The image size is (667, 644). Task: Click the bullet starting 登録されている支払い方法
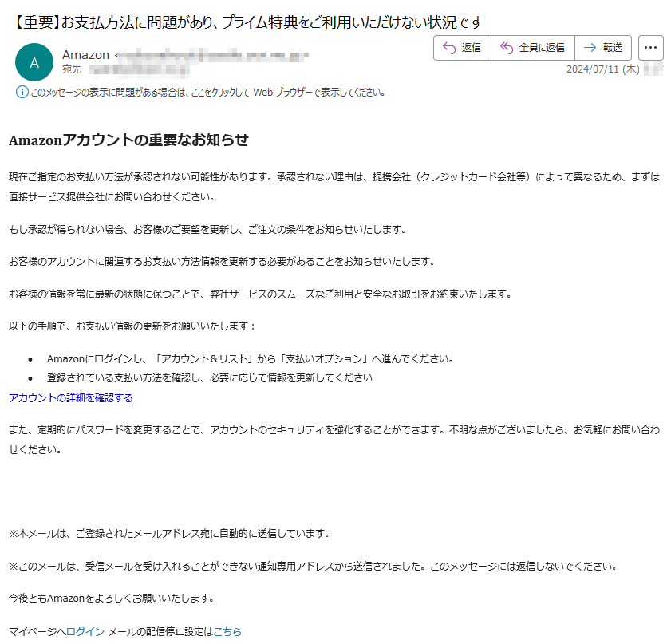(x=210, y=378)
